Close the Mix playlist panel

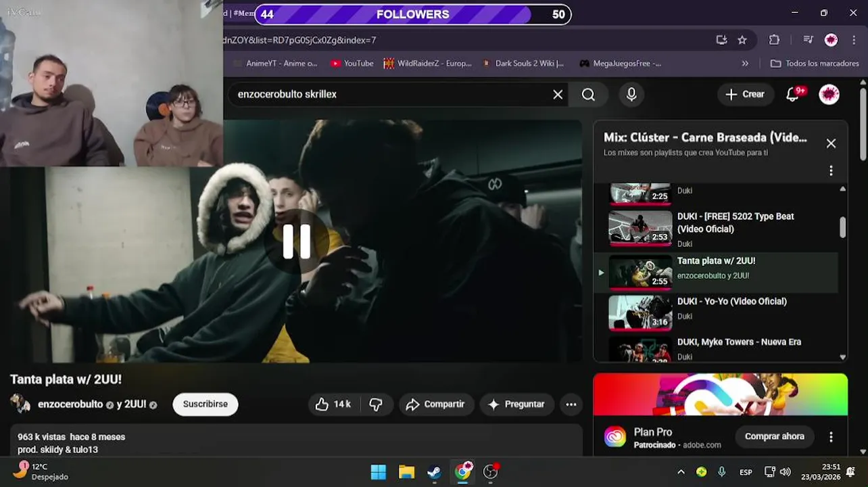point(831,143)
